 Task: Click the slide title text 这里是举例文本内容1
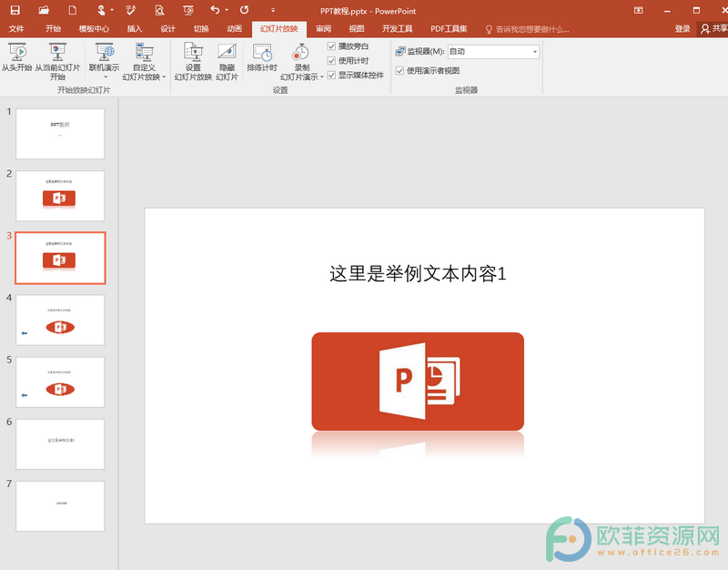[418, 274]
